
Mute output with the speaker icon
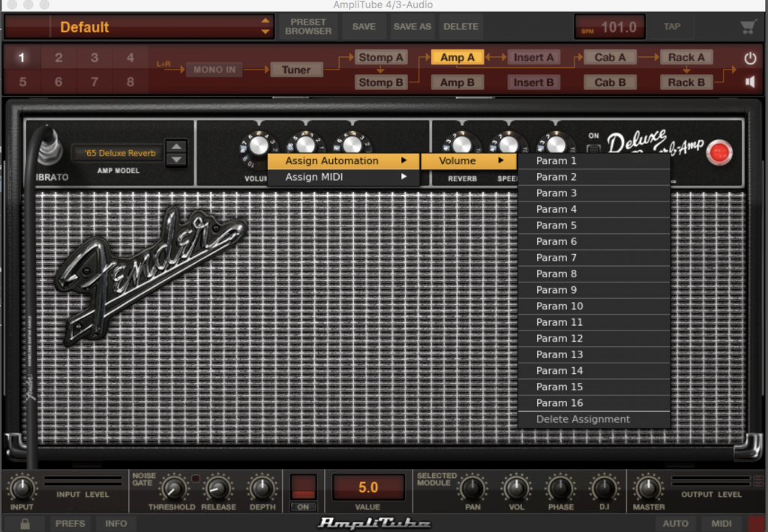click(x=750, y=82)
